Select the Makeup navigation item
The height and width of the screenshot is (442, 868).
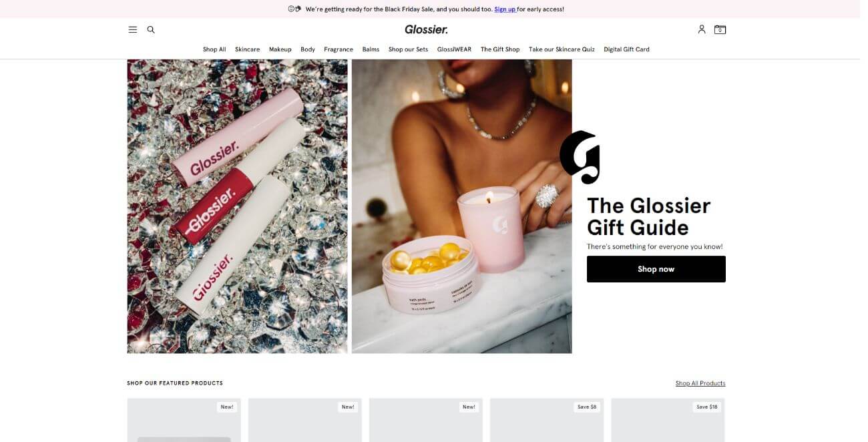(x=280, y=49)
